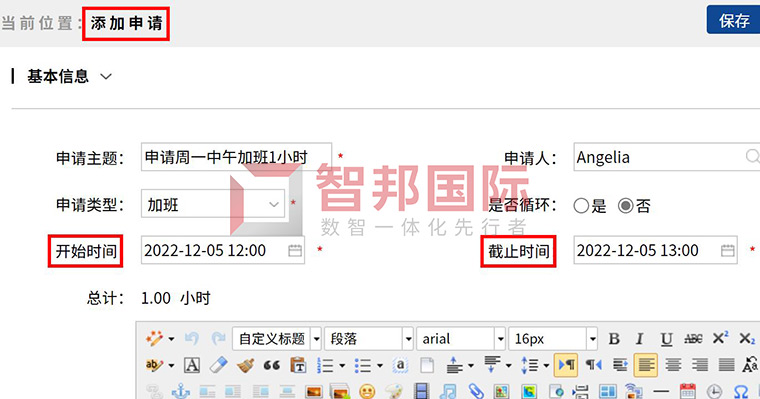Select 是 for 是否循环

click(x=581, y=206)
